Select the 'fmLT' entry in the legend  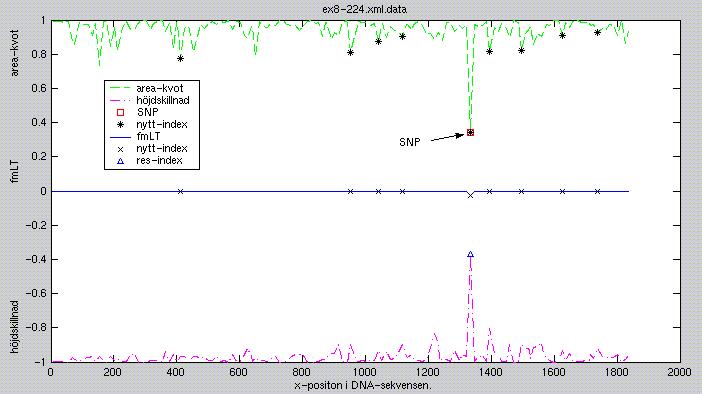pyautogui.click(x=148, y=137)
